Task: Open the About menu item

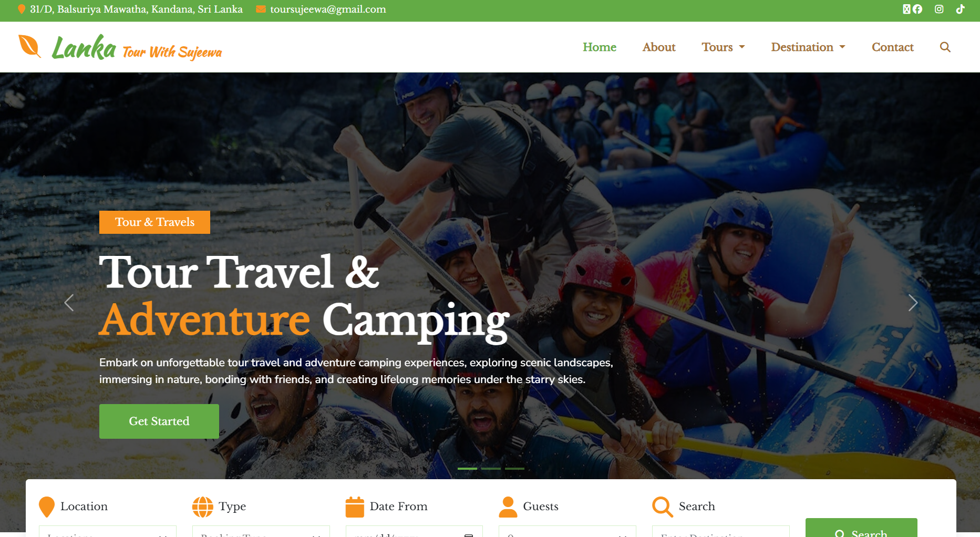Action: coord(659,47)
